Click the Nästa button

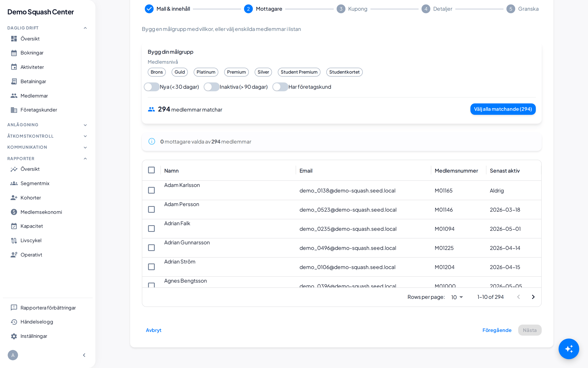click(x=529, y=330)
